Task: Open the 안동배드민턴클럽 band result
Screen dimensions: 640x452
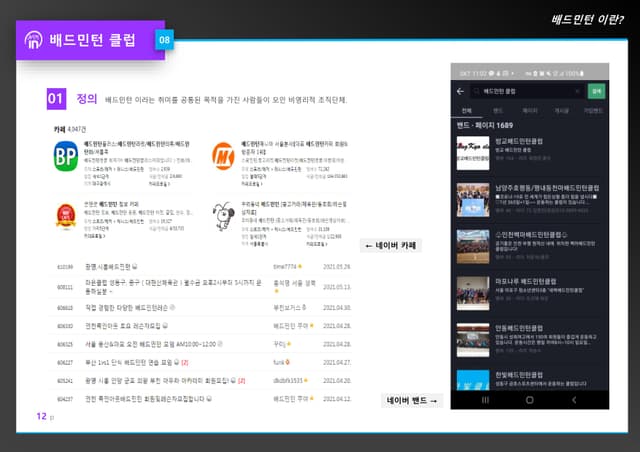Action: (x=529, y=340)
